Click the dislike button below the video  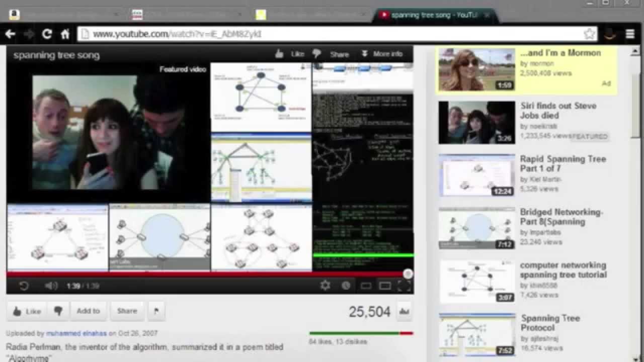(58, 311)
